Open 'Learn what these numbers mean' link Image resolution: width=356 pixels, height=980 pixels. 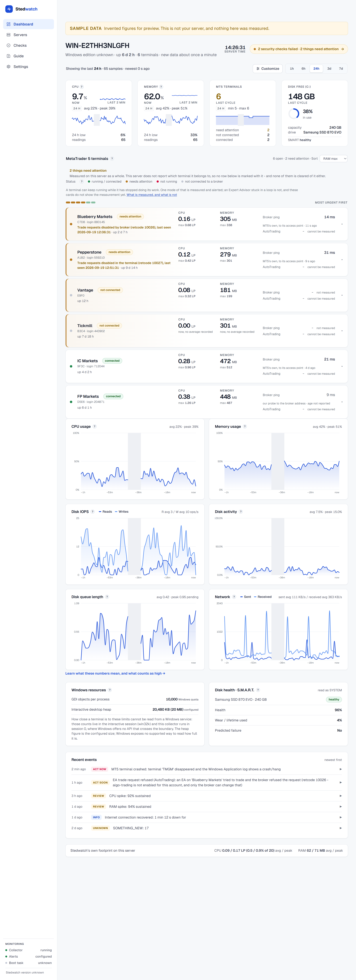pyautogui.click(x=115, y=673)
